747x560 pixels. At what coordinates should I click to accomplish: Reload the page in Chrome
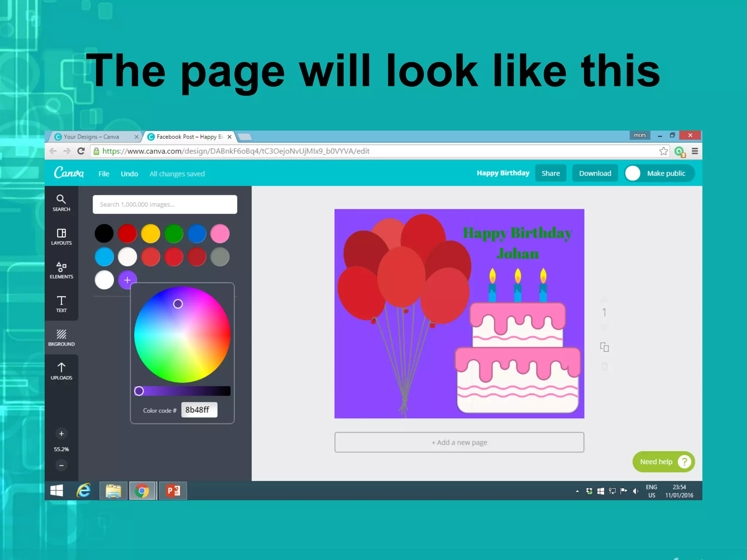coord(81,151)
